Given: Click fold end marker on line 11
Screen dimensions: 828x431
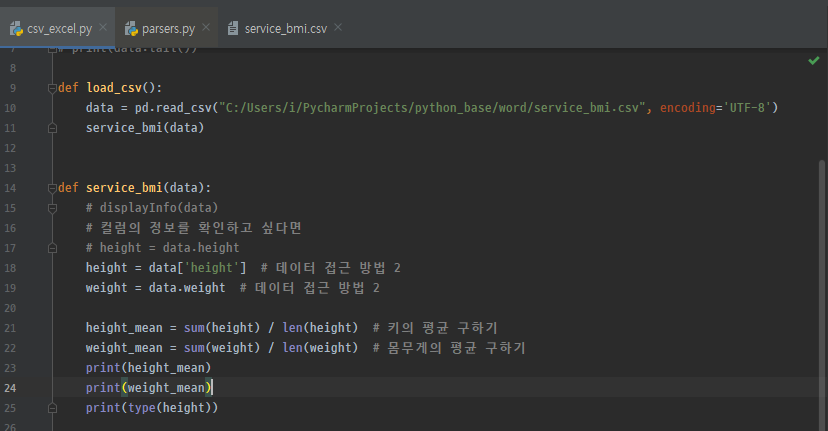Looking at the screenshot, I should tap(52, 128).
